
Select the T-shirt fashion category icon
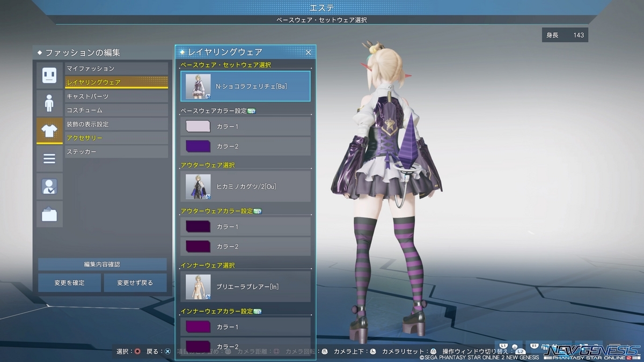pos(49,130)
